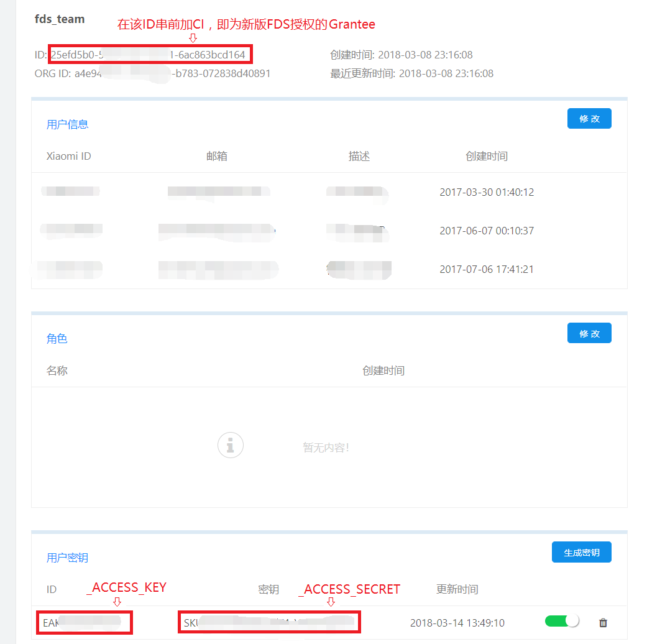Click 修改 button in 用户信息 section
This screenshot has width=647, height=644.
(589, 119)
